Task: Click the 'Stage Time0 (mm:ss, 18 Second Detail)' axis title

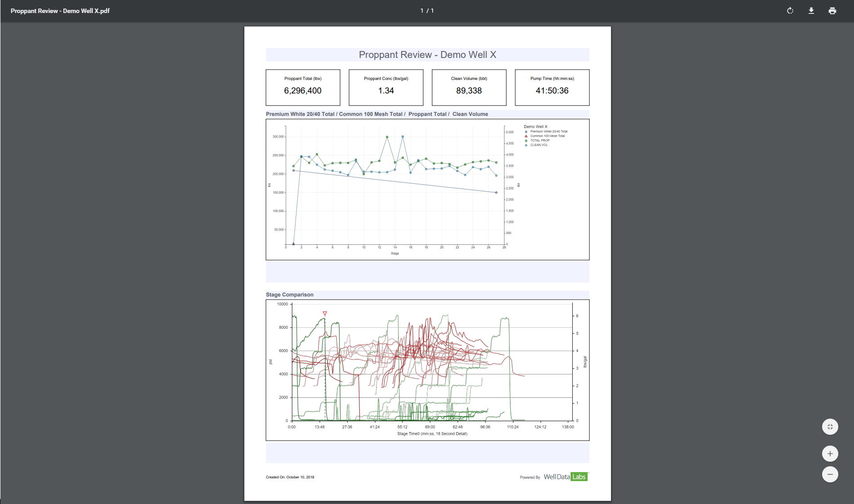Action: coord(432,434)
